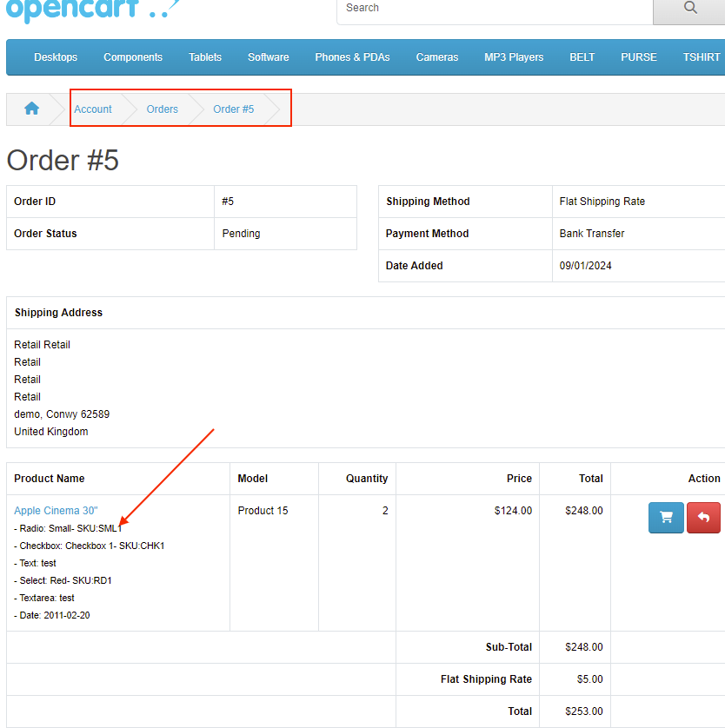Open the BELT category
Viewport: 725px width, 728px height.
click(582, 57)
